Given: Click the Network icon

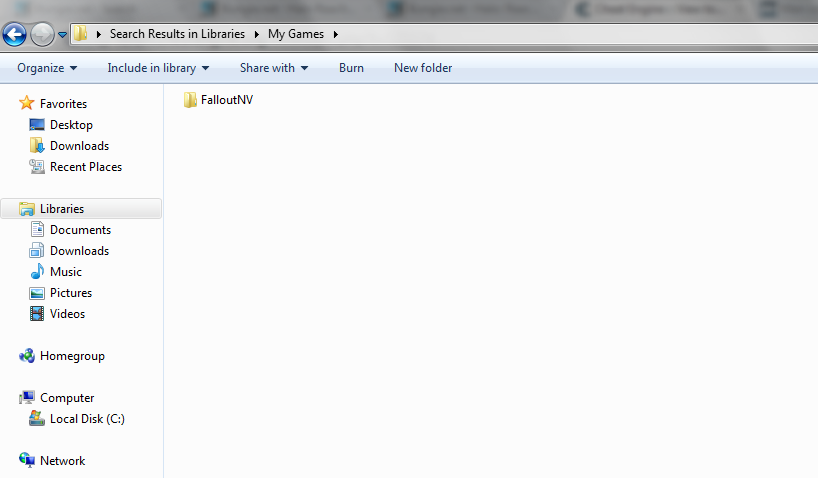Looking at the screenshot, I should tap(27, 460).
